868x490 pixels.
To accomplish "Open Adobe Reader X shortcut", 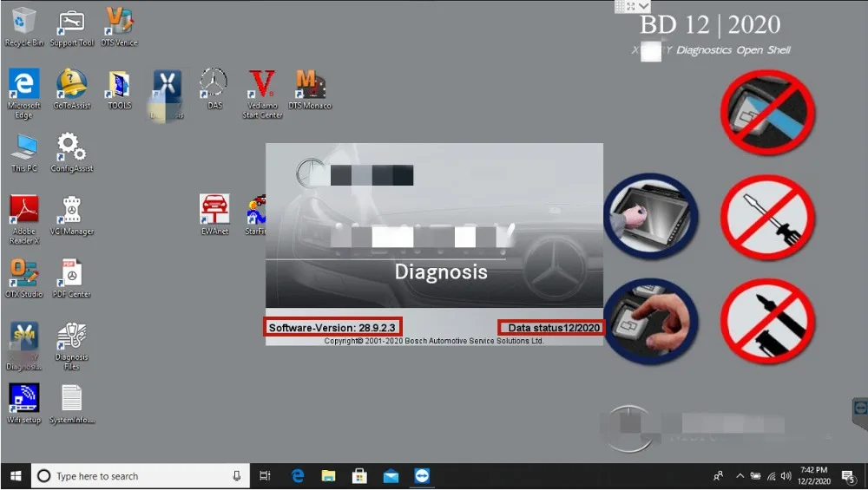I will point(23,219).
